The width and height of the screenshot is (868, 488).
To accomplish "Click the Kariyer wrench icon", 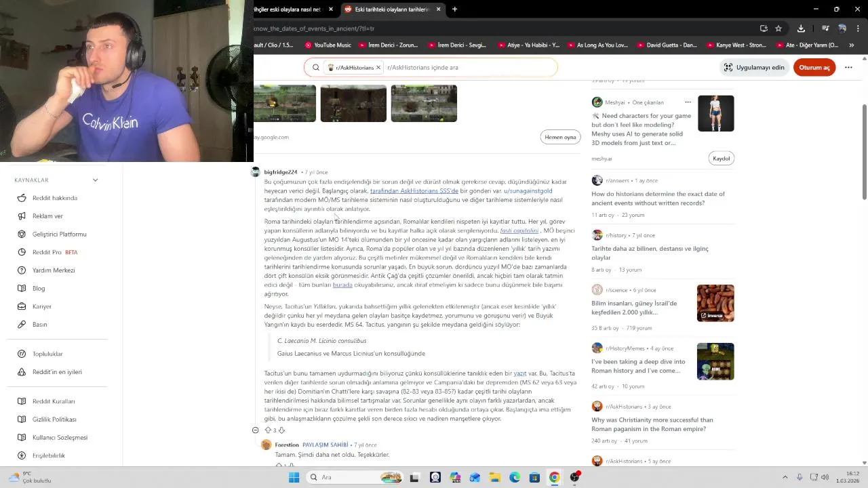I will (22, 306).
